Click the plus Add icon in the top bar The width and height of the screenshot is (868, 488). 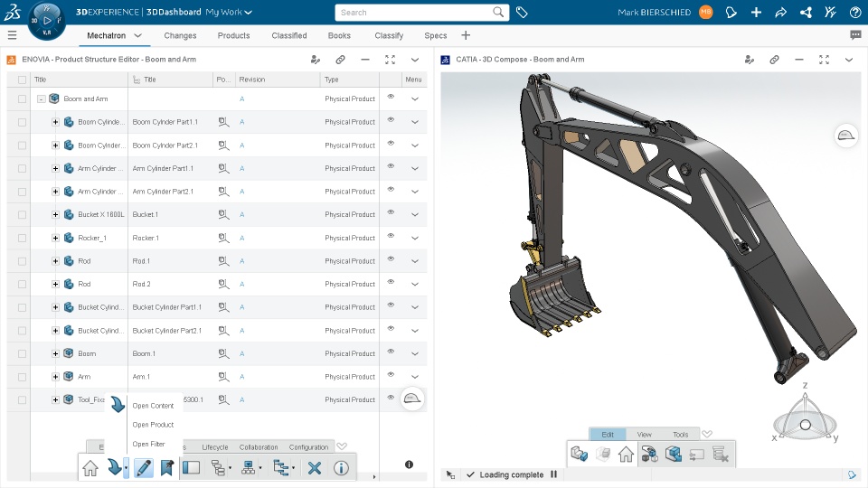[x=756, y=12]
